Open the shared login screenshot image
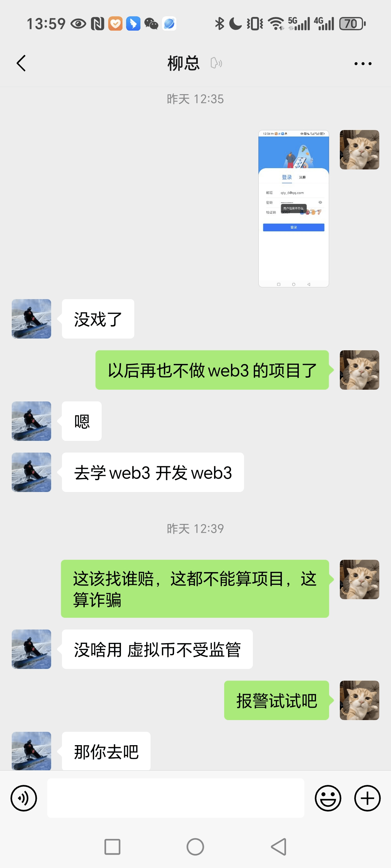This screenshot has height=868, width=391. [x=294, y=209]
